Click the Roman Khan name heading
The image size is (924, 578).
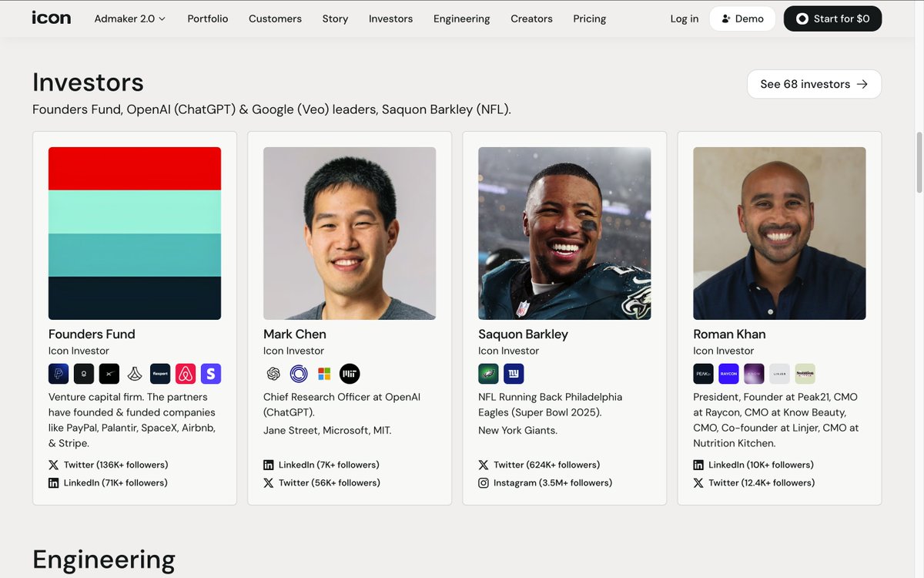pos(729,334)
